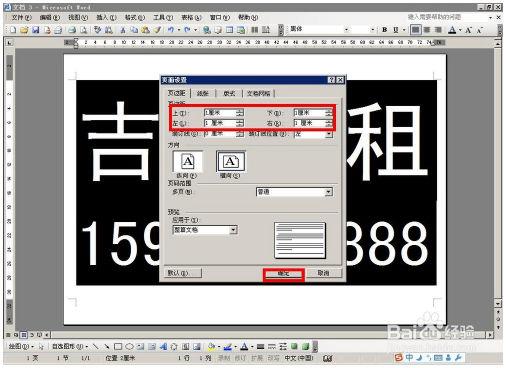Open the Apply To dropdown
The width and height of the screenshot is (506, 368).
click(x=233, y=230)
